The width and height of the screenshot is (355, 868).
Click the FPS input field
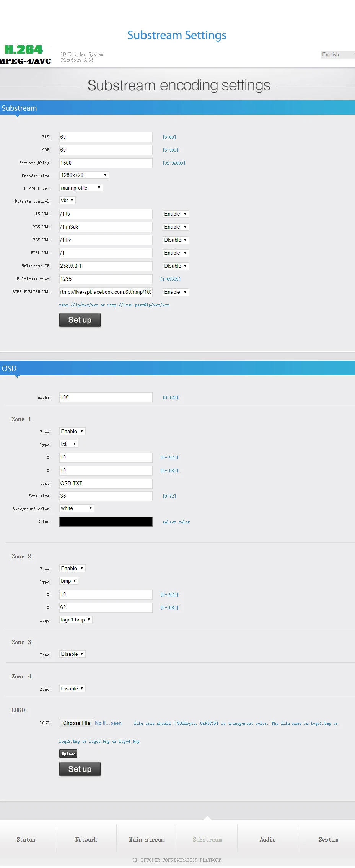106,137
